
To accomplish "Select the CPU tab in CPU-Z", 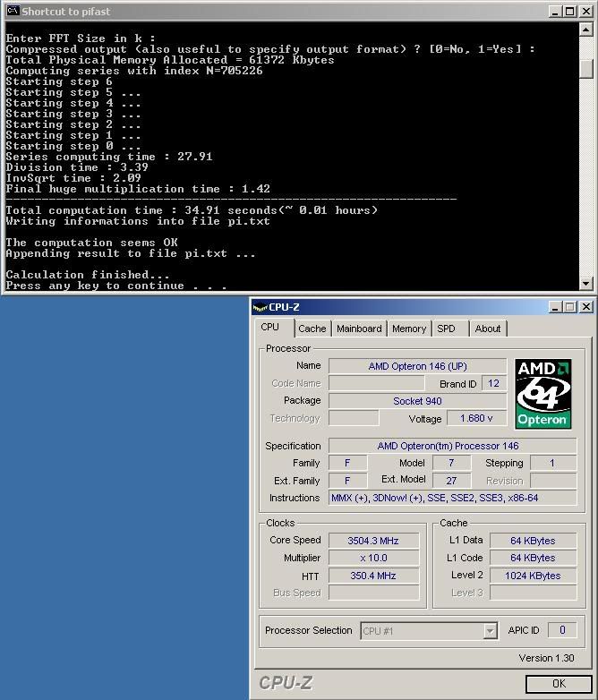I will tap(270, 328).
